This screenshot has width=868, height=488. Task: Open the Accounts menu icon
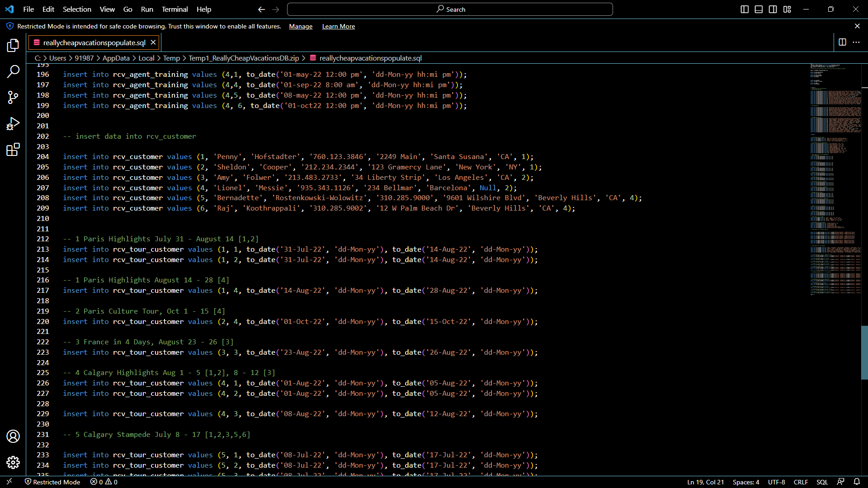tap(13, 436)
